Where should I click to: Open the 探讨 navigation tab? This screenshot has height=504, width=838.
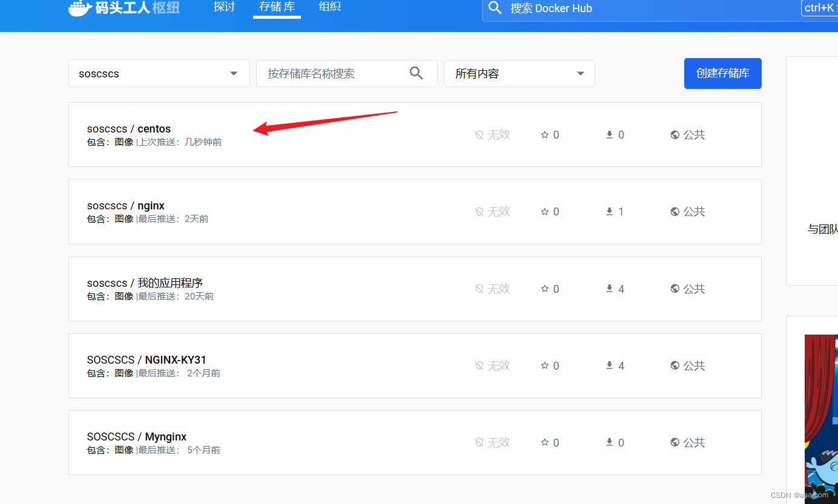point(224,7)
